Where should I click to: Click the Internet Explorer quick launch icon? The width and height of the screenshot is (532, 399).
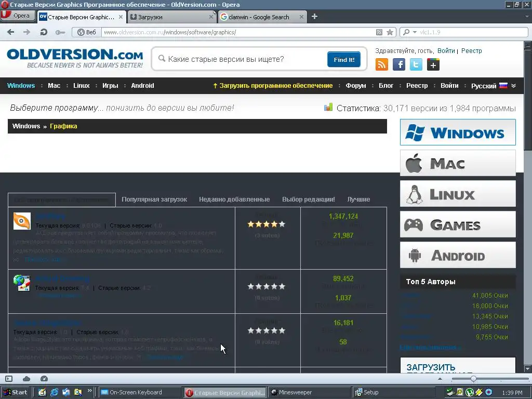(54, 392)
